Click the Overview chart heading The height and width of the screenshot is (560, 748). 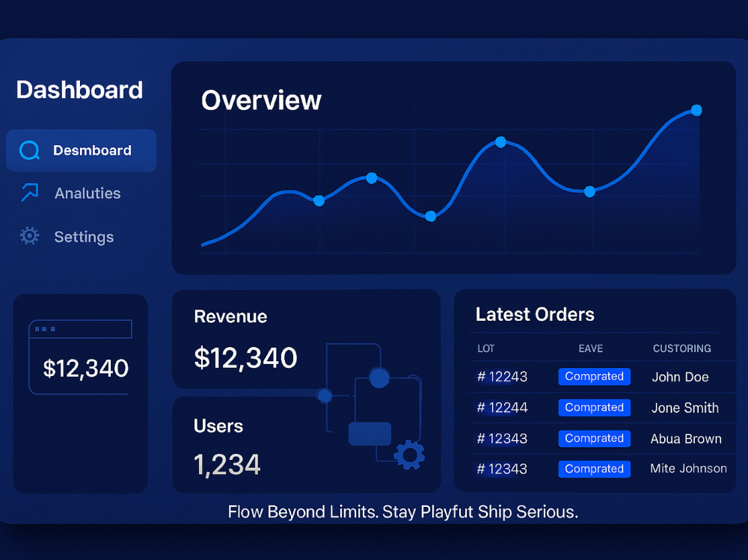[261, 100]
